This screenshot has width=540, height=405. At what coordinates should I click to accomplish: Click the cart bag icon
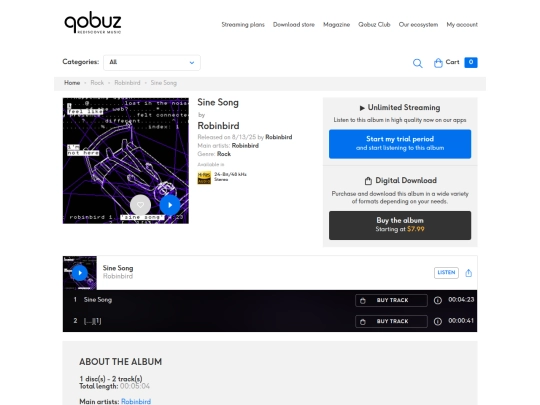click(x=438, y=63)
